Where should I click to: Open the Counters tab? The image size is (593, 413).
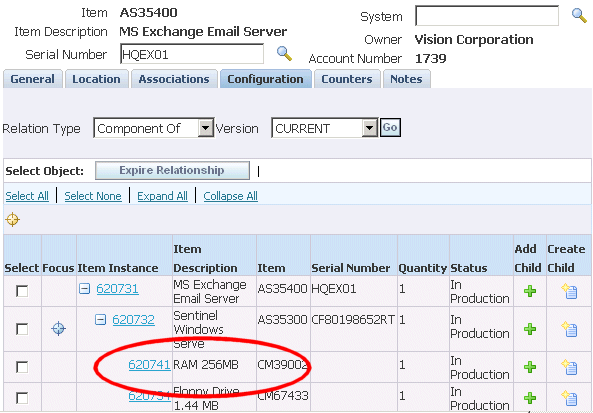click(x=347, y=79)
